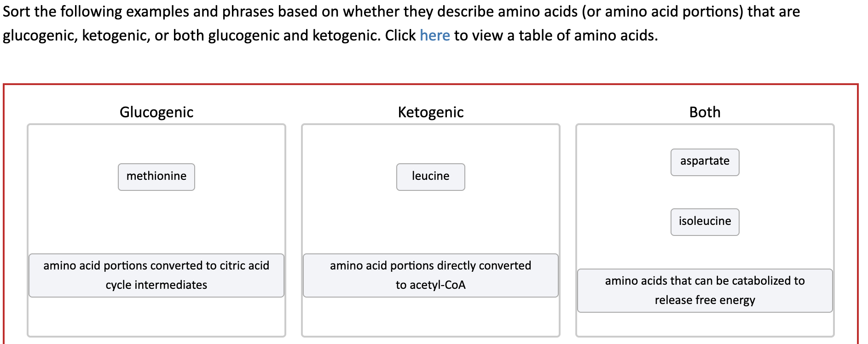Select the aspartate tile
This screenshot has width=868, height=344.
coord(705,162)
